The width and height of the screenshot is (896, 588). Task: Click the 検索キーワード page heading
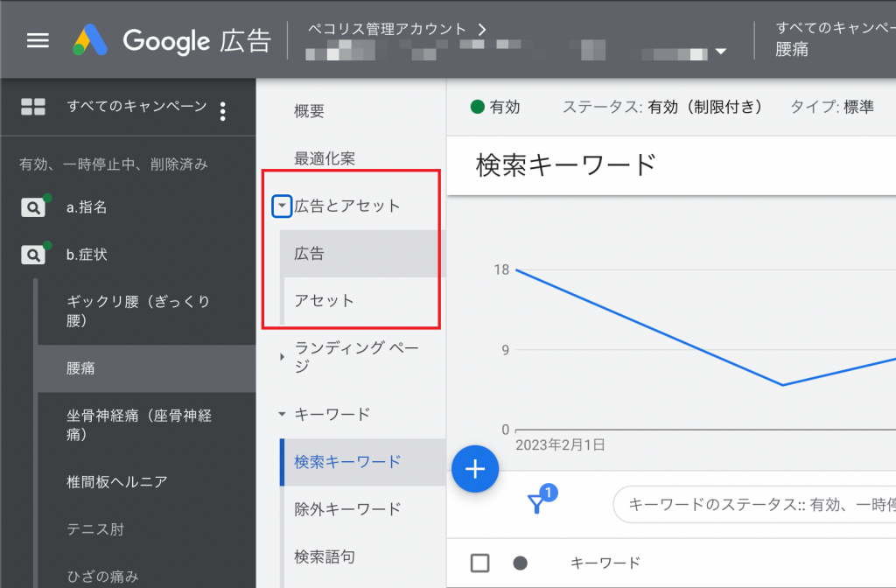click(x=566, y=165)
